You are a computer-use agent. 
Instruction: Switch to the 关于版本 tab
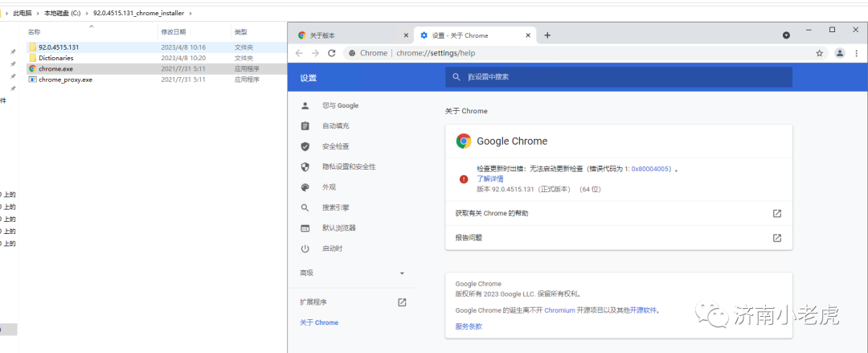[x=352, y=35]
